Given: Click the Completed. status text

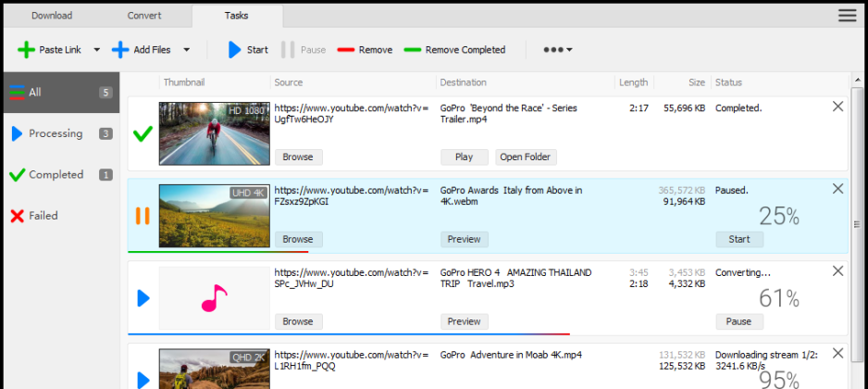Looking at the screenshot, I should click(738, 108).
